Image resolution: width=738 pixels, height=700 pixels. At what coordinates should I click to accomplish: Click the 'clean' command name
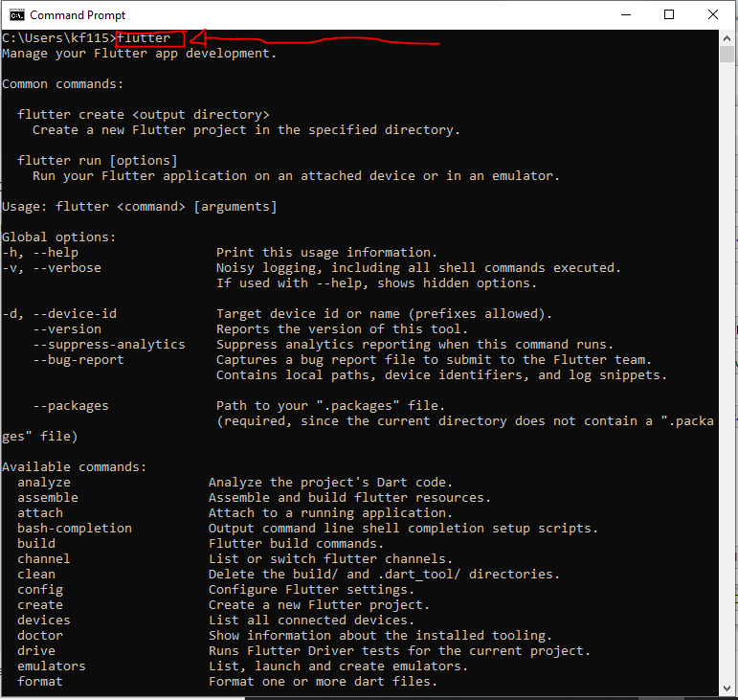tap(36, 575)
